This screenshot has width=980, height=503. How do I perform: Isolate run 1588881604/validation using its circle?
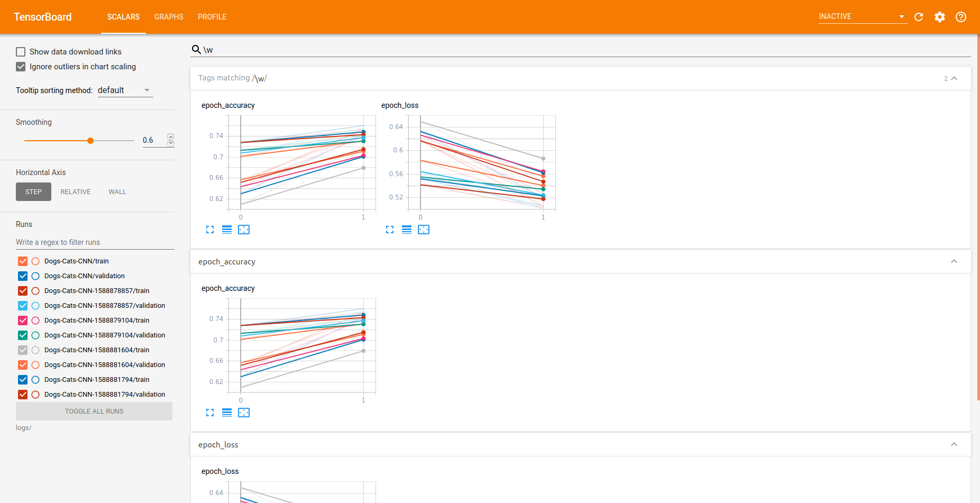(x=35, y=365)
